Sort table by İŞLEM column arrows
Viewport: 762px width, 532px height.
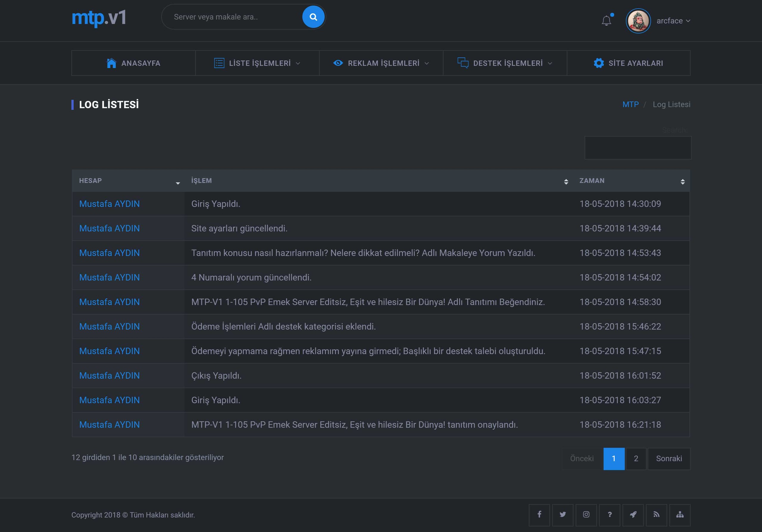566,181
